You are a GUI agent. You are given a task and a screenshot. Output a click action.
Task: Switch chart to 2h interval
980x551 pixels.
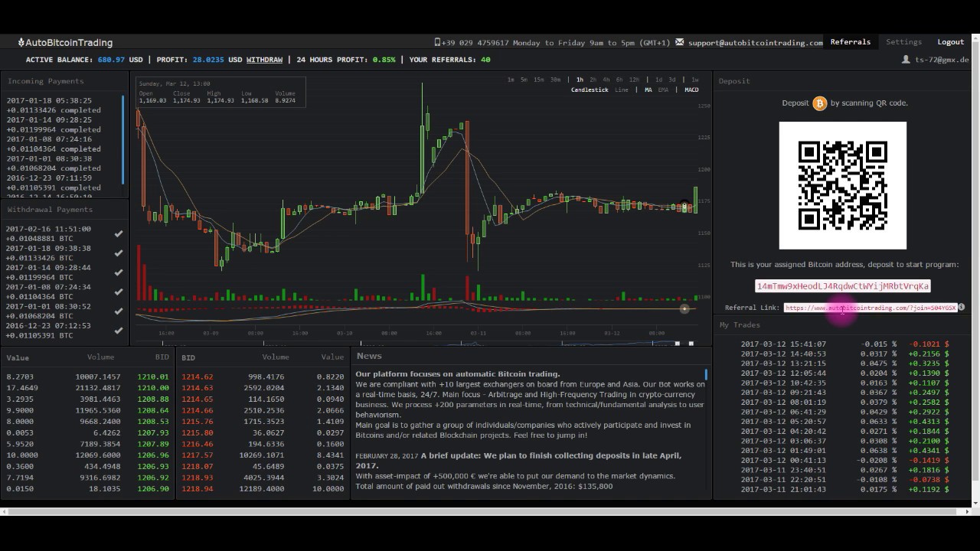coord(593,80)
